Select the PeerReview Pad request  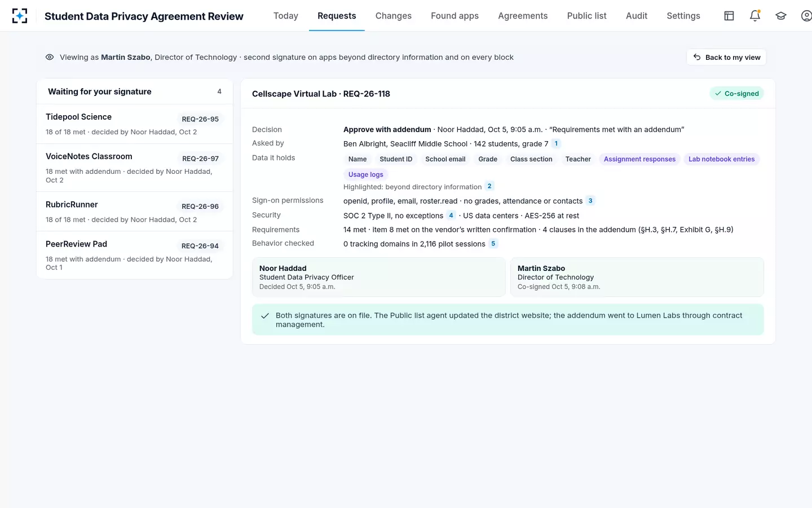coord(135,255)
